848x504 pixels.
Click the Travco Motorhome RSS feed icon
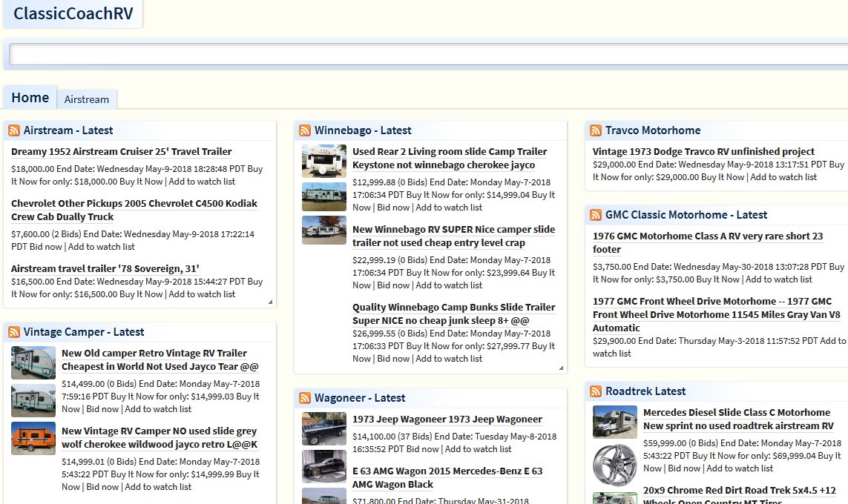point(595,130)
